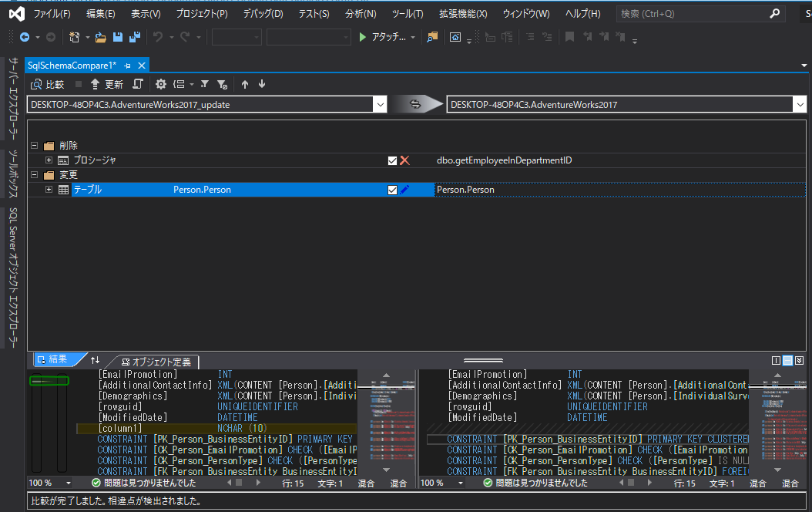Pin the SqlSchemaCompare1 tab
The image size is (812, 512).
[x=127, y=66]
